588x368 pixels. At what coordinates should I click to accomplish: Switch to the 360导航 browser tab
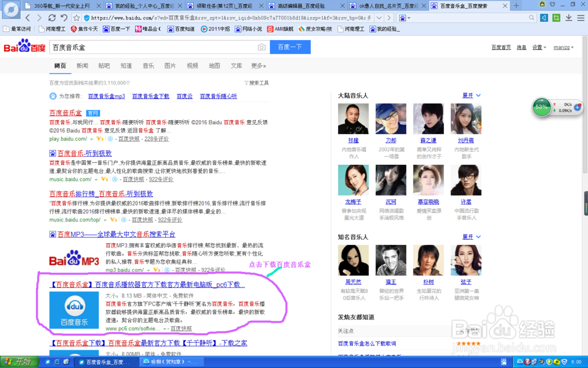click(x=62, y=6)
